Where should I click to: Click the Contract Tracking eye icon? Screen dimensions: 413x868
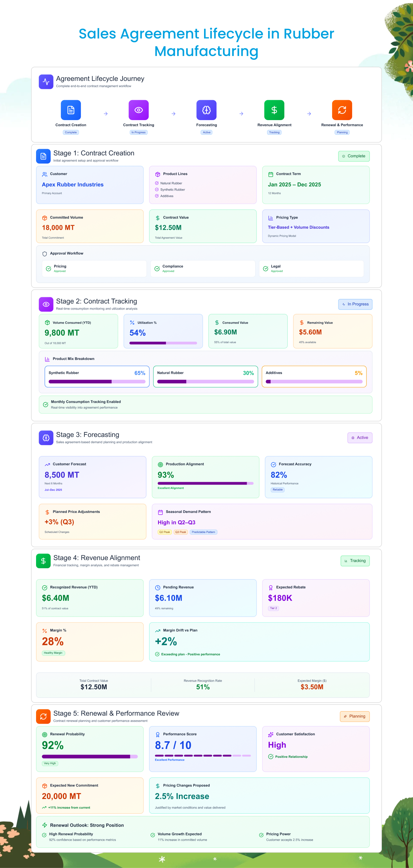tap(139, 110)
